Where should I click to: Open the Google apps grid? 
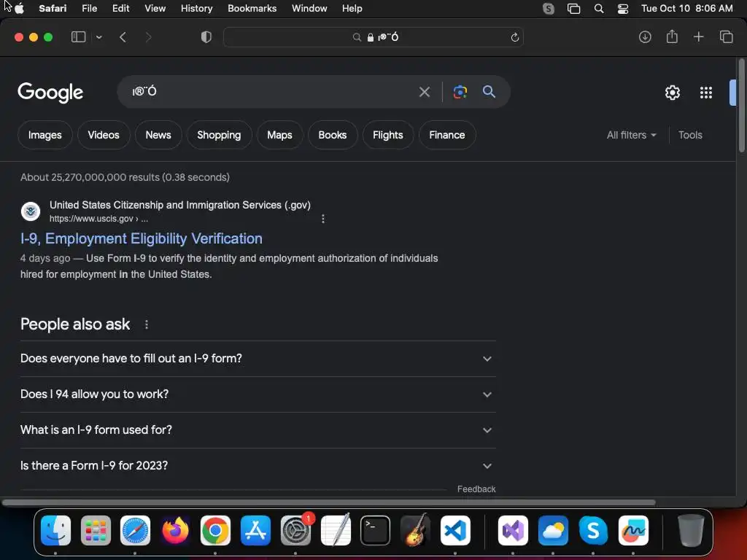click(706, 93)
